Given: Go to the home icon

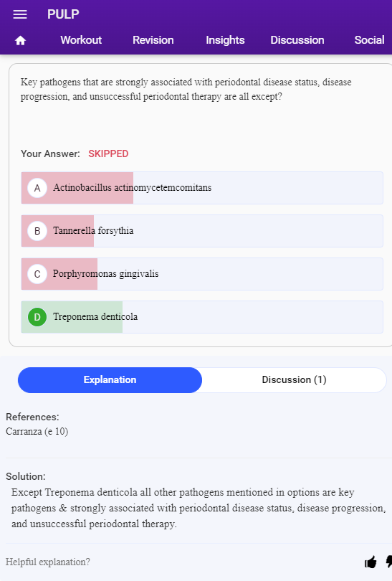Looking at the screenshot, I should (20, 40).
